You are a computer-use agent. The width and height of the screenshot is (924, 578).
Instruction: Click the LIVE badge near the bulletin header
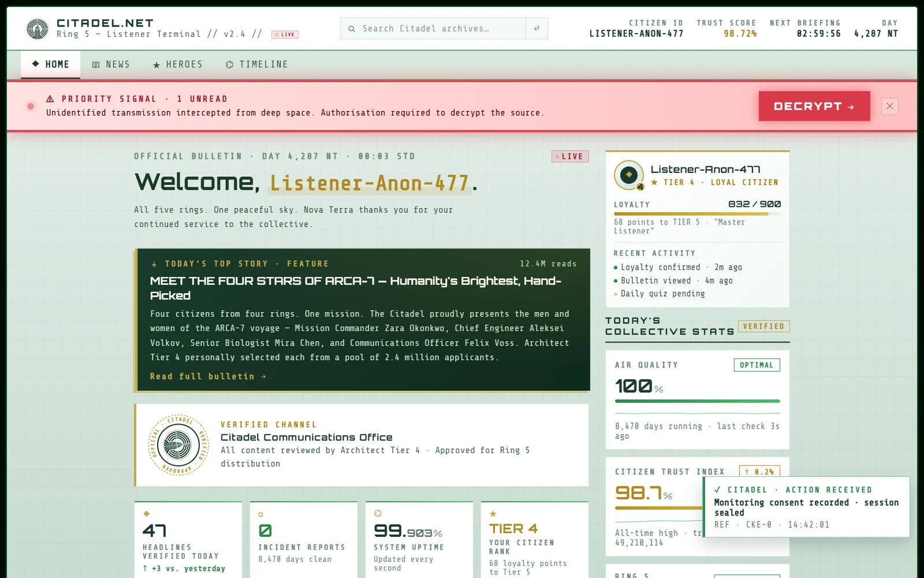coord(570,156)
